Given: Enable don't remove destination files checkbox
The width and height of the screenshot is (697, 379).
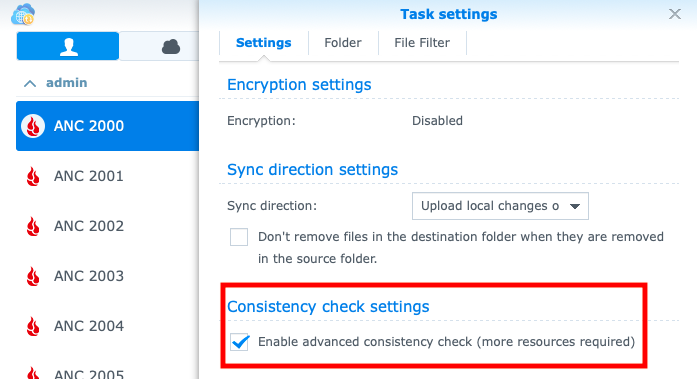Looking at the screenshot, I should pos(239,237).
